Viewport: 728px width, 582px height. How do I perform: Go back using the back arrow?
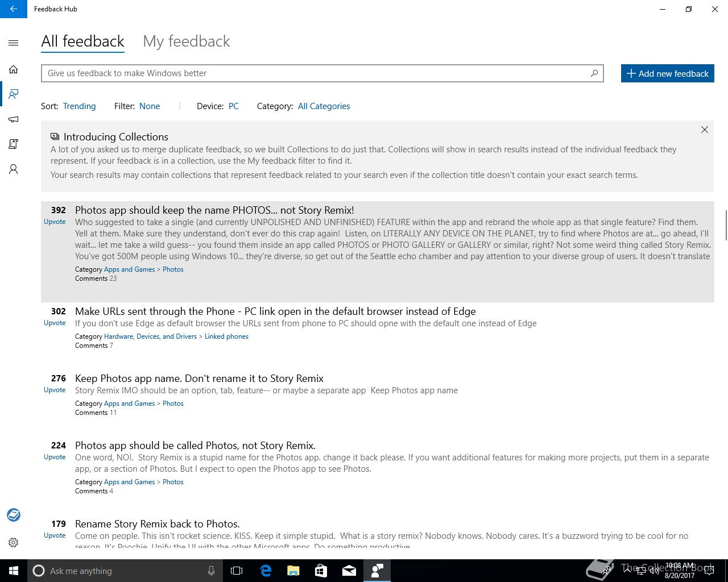coord(13,9)
